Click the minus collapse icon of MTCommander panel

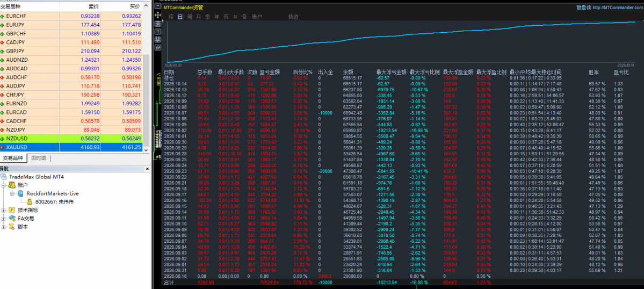[x=157, y=6]
